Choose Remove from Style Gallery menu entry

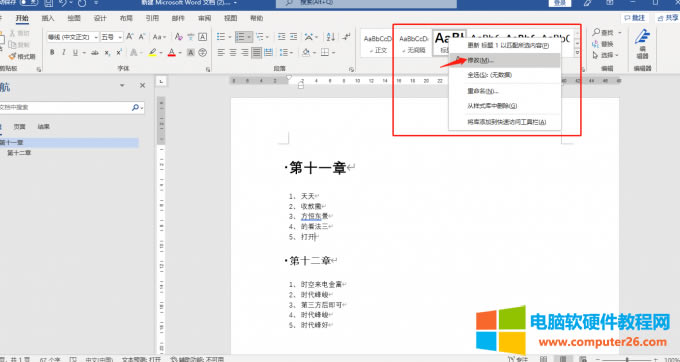point(505,106)
